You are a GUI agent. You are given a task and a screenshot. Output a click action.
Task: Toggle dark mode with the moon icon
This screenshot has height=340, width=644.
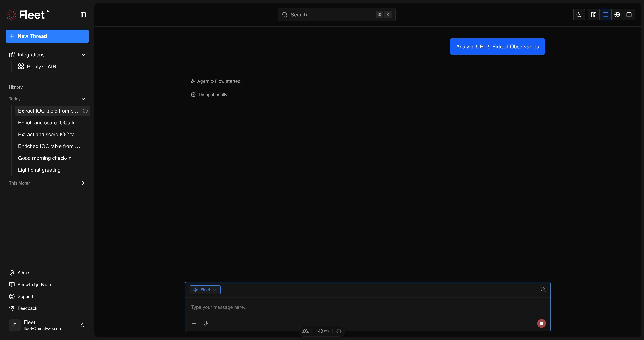click(x=579, y=15)
